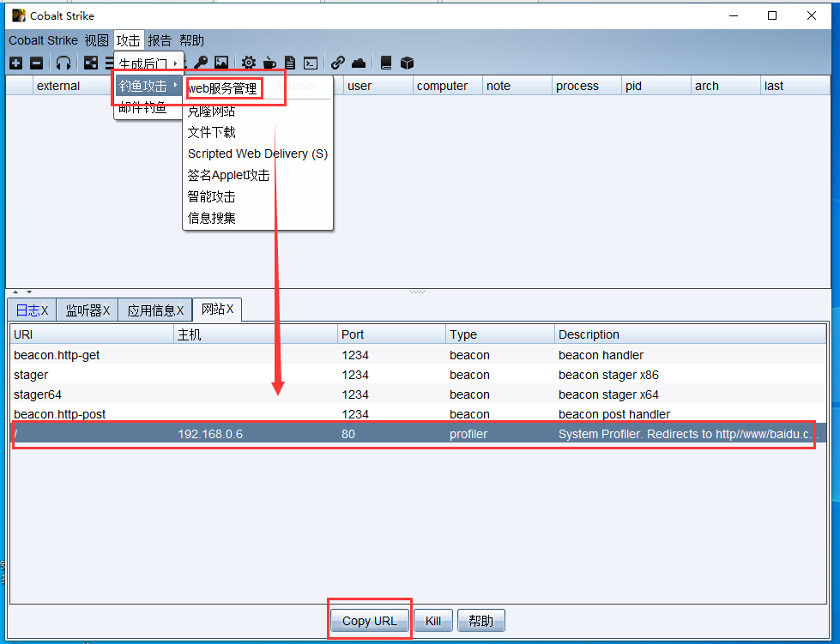Open screenshots via the picture icon

pyautogui.click(x=221, y=63)
